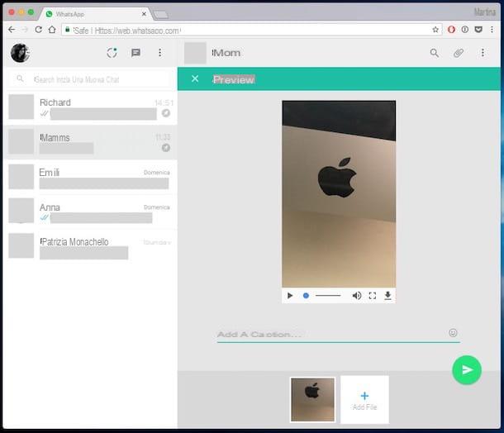Click the search or start new chat field
Viewport: 504px width, 433px height.
[90, 79]
